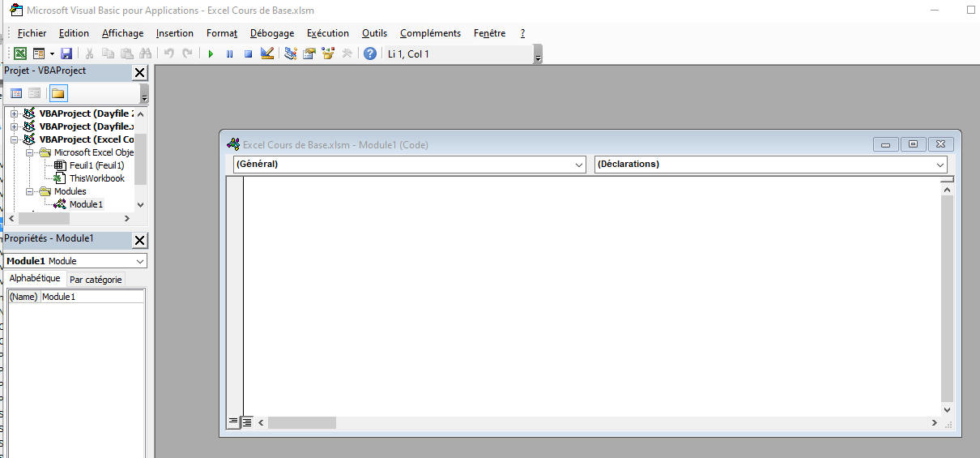Select Module1 in the project tree

coord(86,204)
